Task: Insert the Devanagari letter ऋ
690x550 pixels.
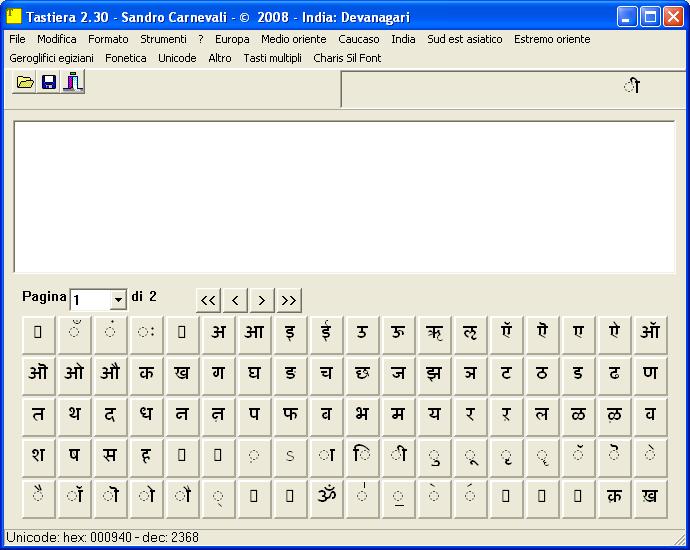Action: coord(435,335)
